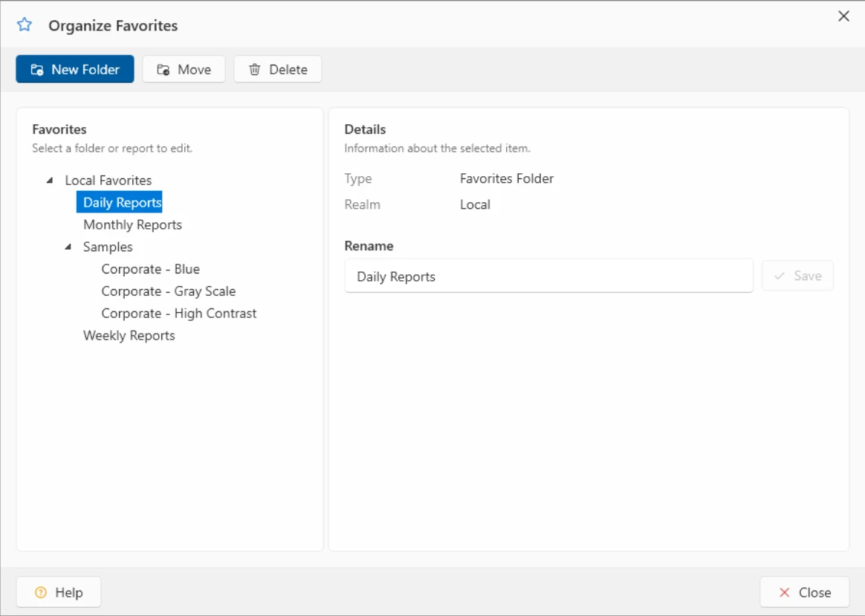Image resolution: width=865 pixels, height=616 pixels.
Task: Close the dialog with the X icon
Action: 843,16
